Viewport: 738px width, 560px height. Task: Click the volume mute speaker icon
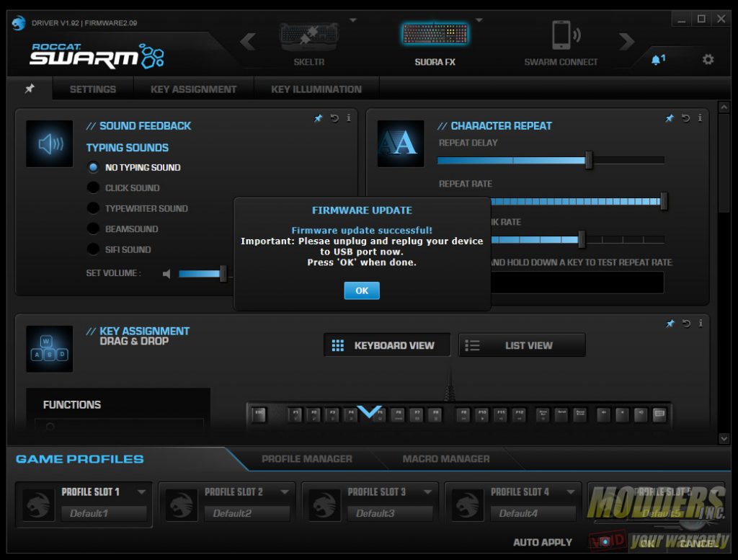coord(166,273)
